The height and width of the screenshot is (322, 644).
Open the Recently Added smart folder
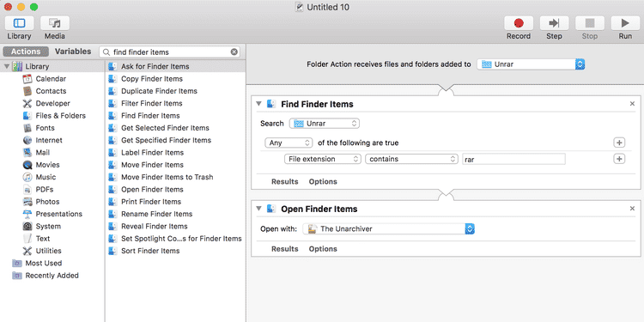pyautogui.click(x=46, y=276)
